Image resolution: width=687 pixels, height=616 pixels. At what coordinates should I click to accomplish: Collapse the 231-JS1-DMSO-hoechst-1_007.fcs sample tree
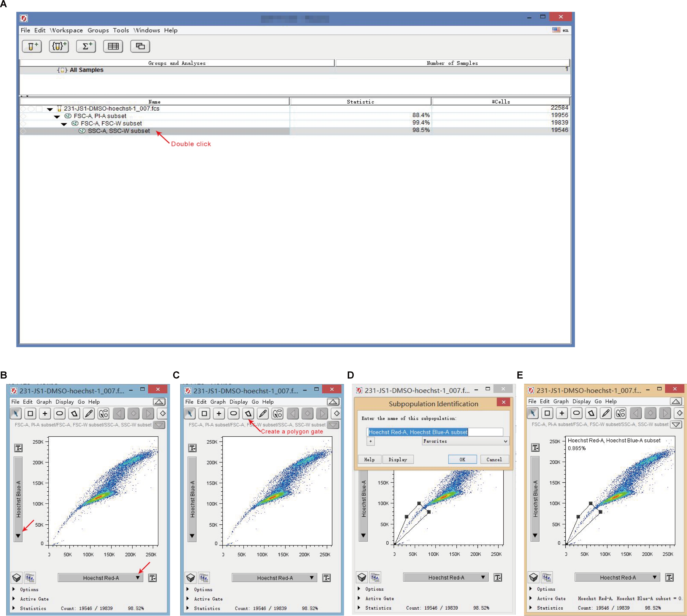pyautogui.click(x=50, y=109)
